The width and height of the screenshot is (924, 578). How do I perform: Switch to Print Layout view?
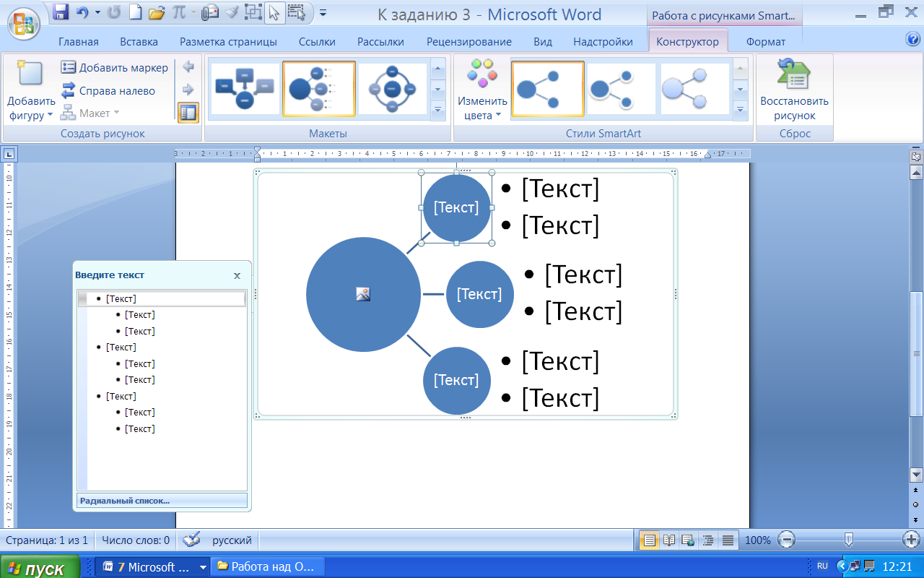point(650,540)
